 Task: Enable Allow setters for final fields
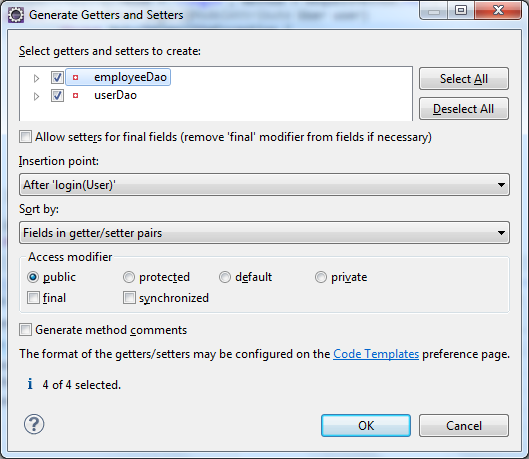[x=26, y=137]
